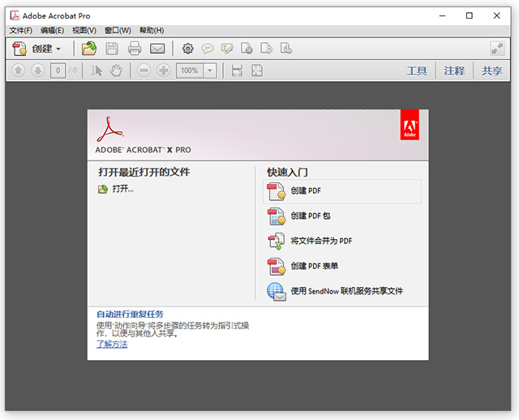Open the 工具 pane
Image resolution: width=519 pixels, height=420 pixels.
pos(417,71)
